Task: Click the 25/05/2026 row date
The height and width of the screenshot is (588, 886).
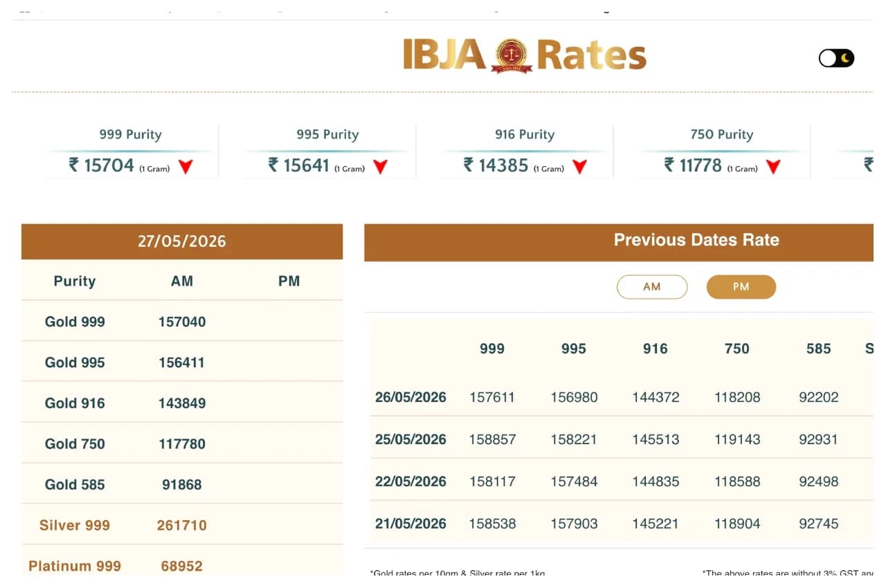Action: (x=410, y=439)
